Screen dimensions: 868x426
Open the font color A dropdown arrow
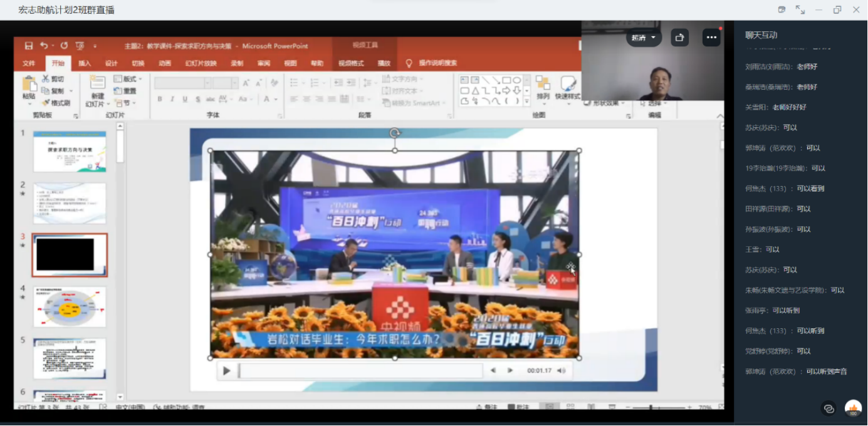click(276, 99)
